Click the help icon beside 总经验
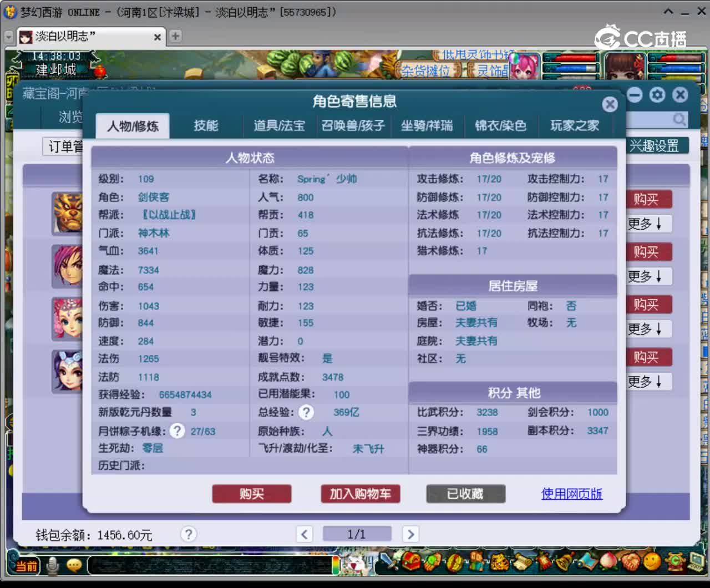This screenshot has width=710, height=588. pos(306,412)
